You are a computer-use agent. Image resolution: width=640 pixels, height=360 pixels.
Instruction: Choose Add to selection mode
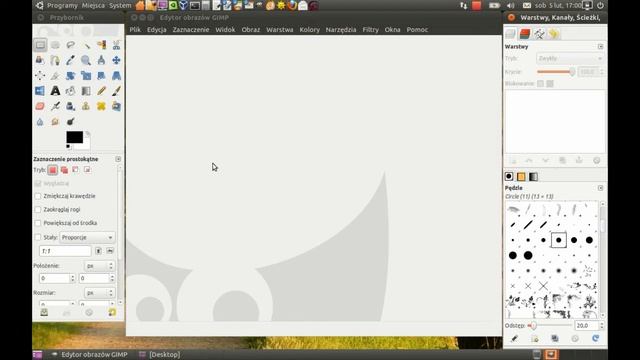point(64,170)
